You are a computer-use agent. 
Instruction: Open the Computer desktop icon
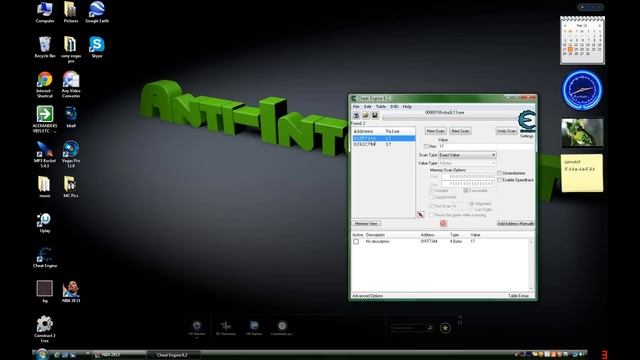click(x=45, y=13)
